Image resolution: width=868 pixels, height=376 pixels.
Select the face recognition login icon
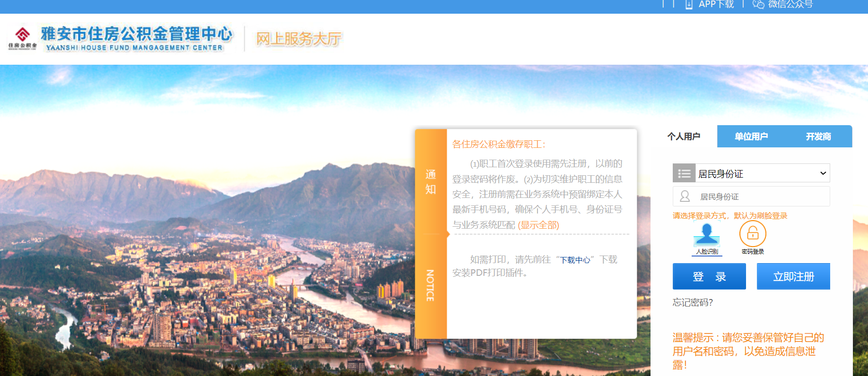[707, 234]
